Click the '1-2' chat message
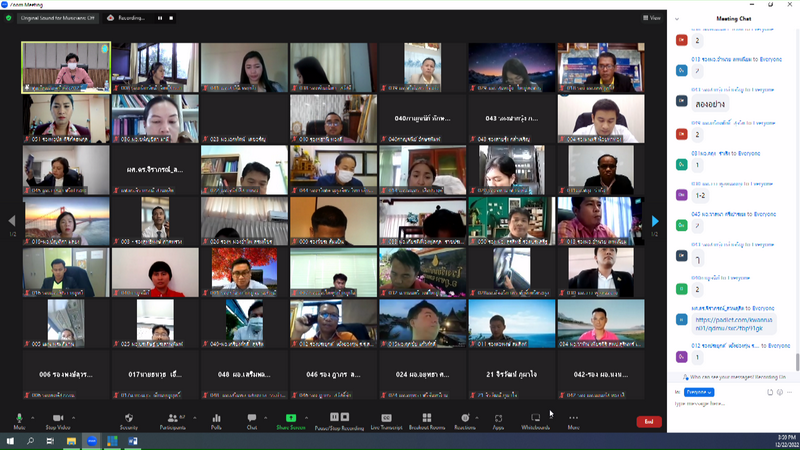The image size is (800, 450). pos(700,195)
